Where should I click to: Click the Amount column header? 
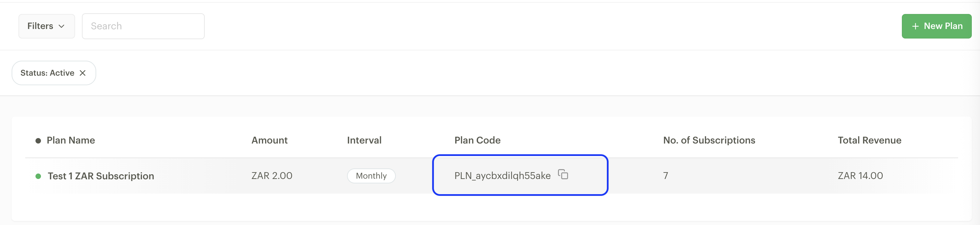(x=269, y=140)
